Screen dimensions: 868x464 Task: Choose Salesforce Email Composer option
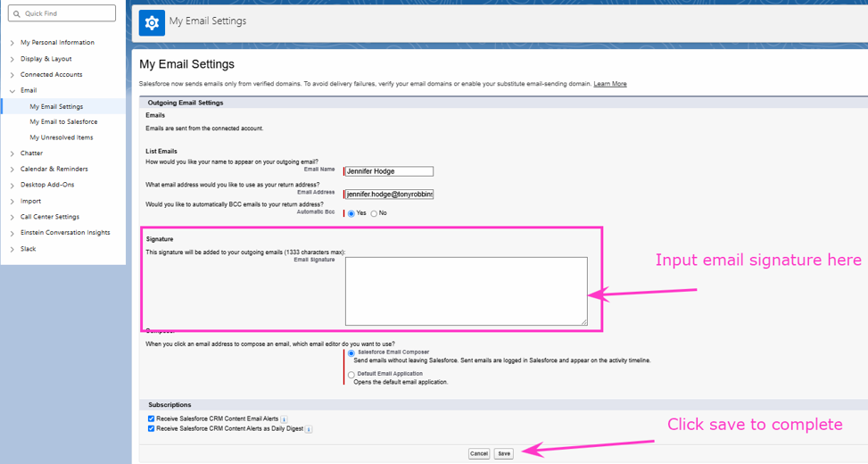coord(351,353)
